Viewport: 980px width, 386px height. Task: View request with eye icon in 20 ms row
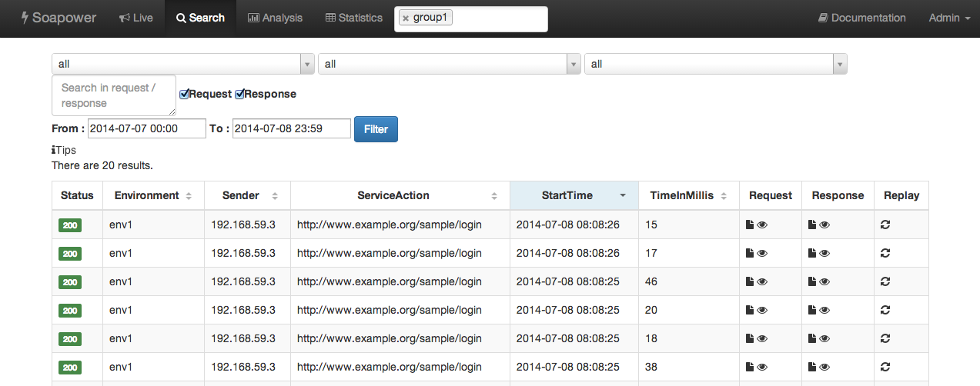click(762, 310)
